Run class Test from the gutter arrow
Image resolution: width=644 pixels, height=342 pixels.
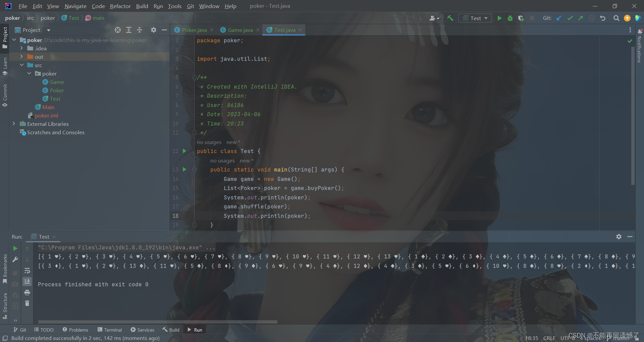(184, 151)
